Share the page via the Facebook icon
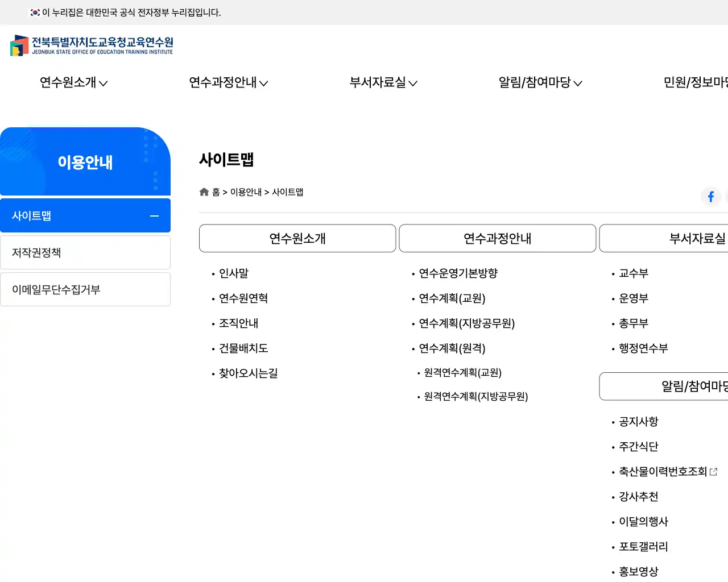 pyautogui.click(x=710, y=197)
